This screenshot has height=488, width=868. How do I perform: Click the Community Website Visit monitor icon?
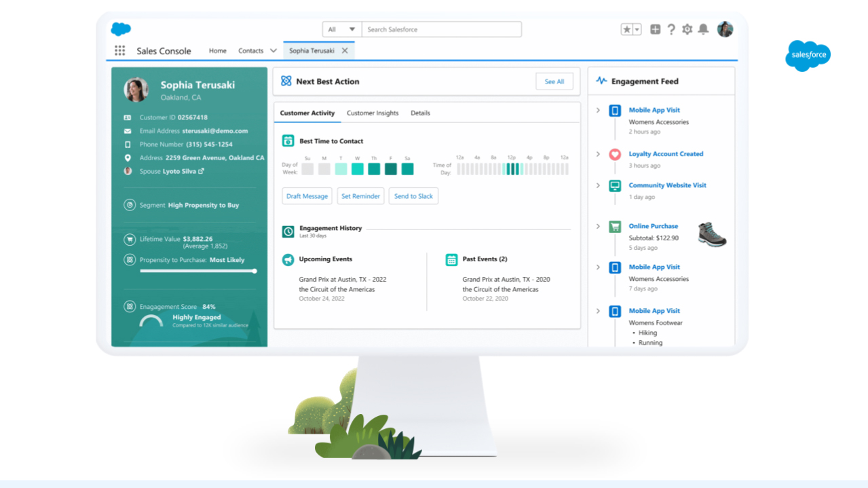click(615, 185)
